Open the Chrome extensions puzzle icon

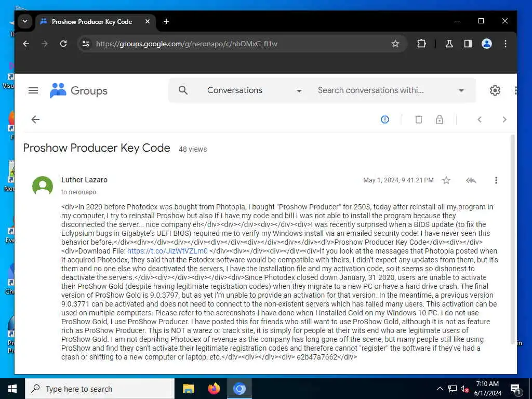click(421, 44)
